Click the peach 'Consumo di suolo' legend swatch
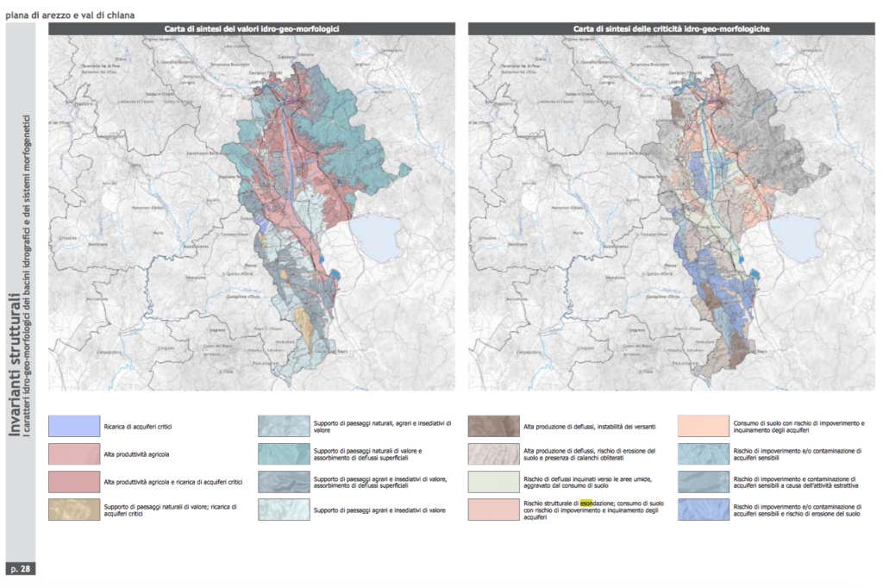The image size is (883, 588). pos(703,426)
